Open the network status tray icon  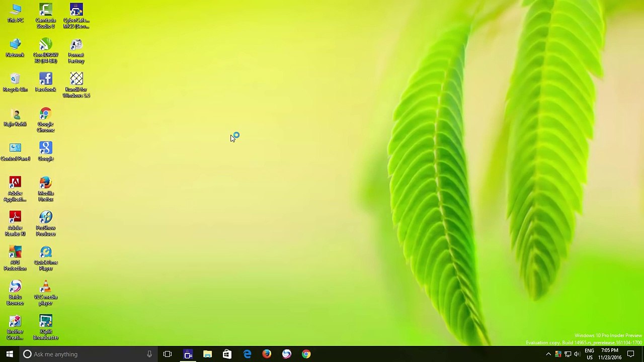tap(568, 354)
